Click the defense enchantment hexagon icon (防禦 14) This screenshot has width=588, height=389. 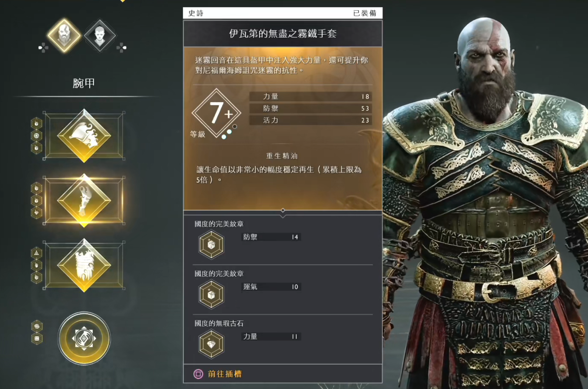click(x=211, y=245)
